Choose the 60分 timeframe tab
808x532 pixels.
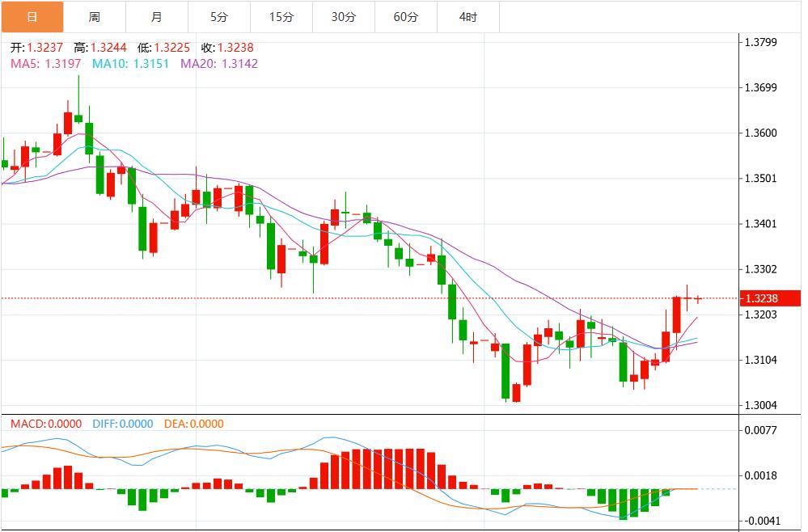click(x=405, y=17)
